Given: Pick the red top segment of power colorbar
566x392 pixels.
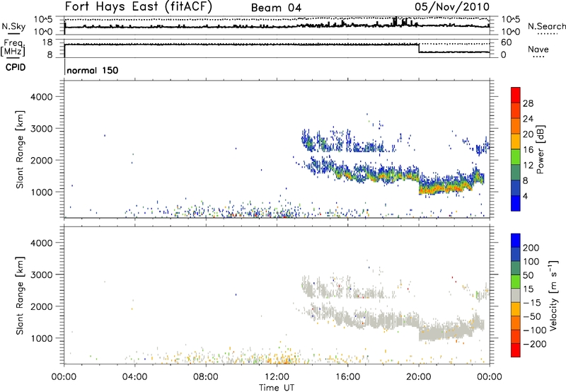Looking at the screenshot, I should [516, 95].
